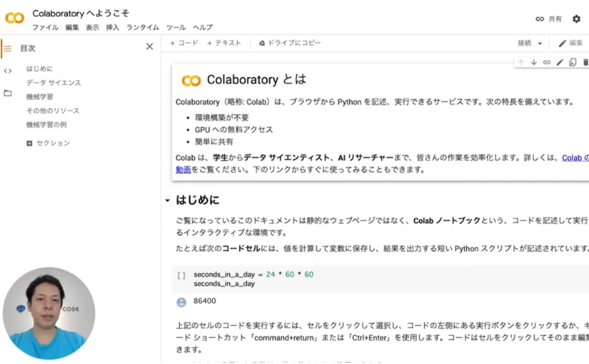Click the copy cell icon in cell toolbar
The height and width of the screenshot is (364, 589).
(x=573, y=62)
